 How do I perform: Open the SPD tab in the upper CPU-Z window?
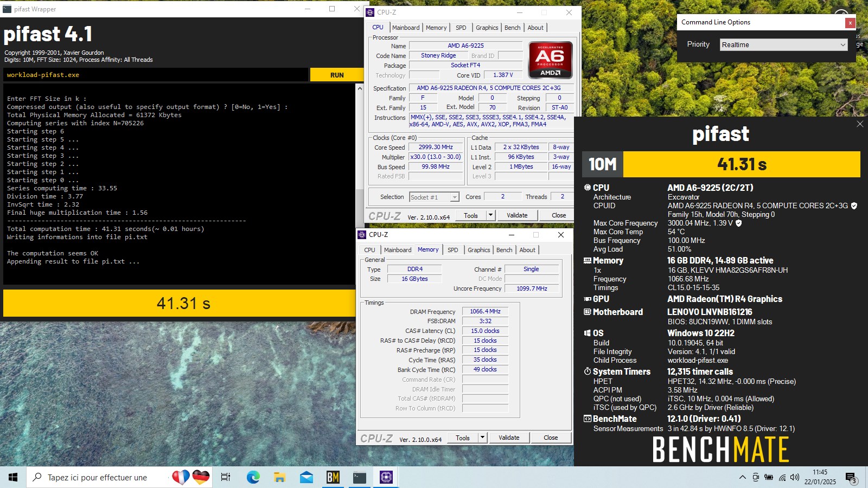pos(461,28)
